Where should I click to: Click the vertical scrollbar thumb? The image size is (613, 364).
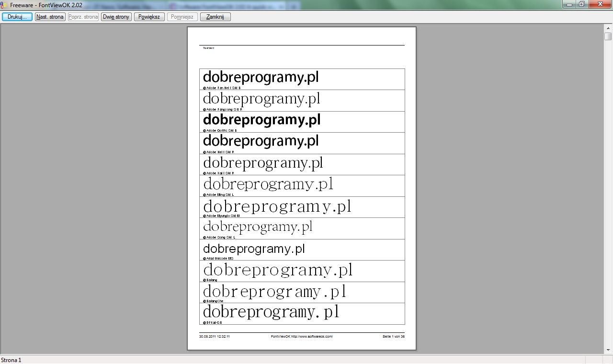click(x=608, y=36)
